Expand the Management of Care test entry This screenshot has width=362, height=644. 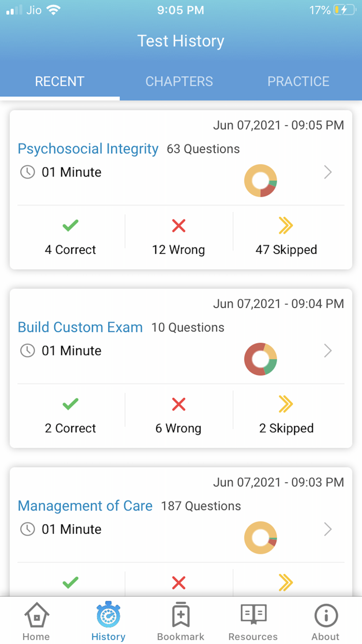click(x=328, y=530)
